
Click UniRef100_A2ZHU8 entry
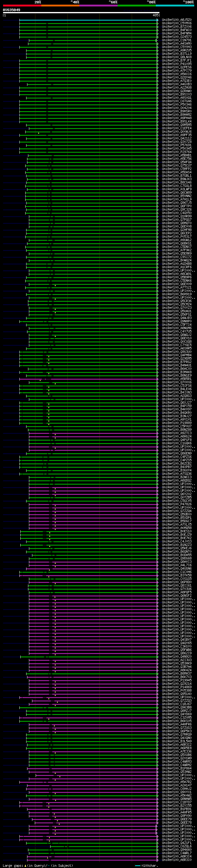click(x=177, y=88)
